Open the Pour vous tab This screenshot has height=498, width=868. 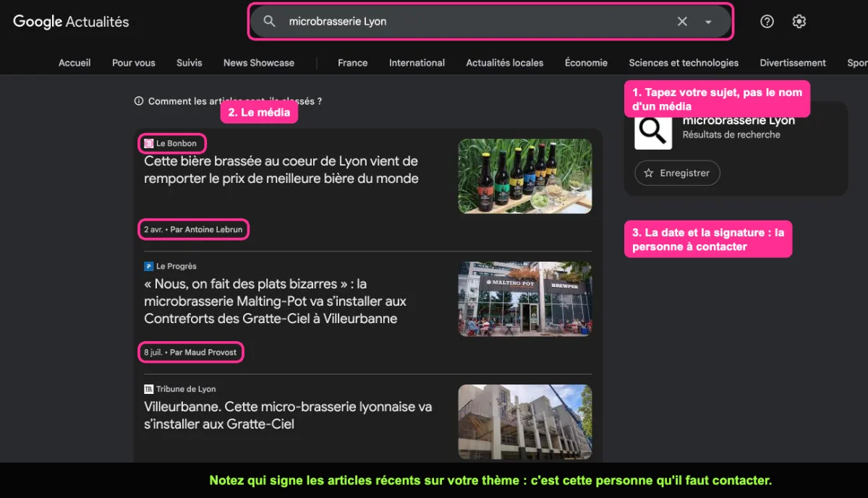click(x=134, y=63)
